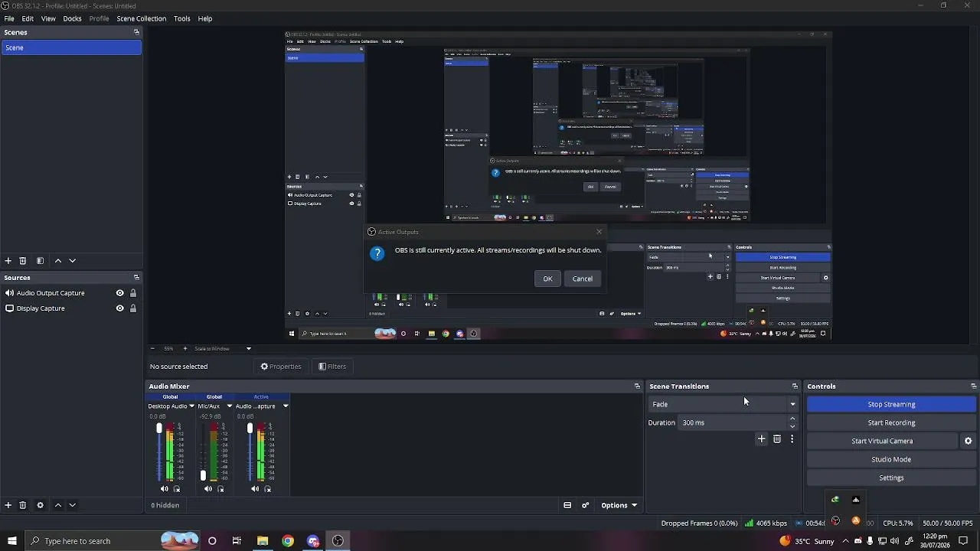The image size is (980, 551).
Task: Open Settings from the Controls dock
Action: click(x=891, y=478)
